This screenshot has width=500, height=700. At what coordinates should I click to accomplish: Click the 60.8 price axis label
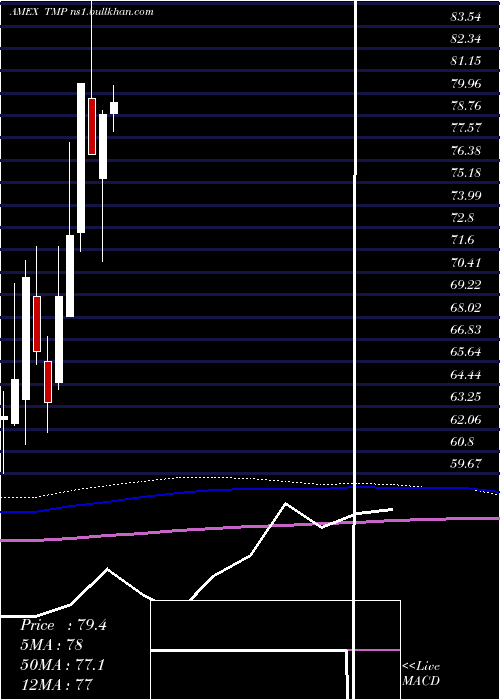462,442
